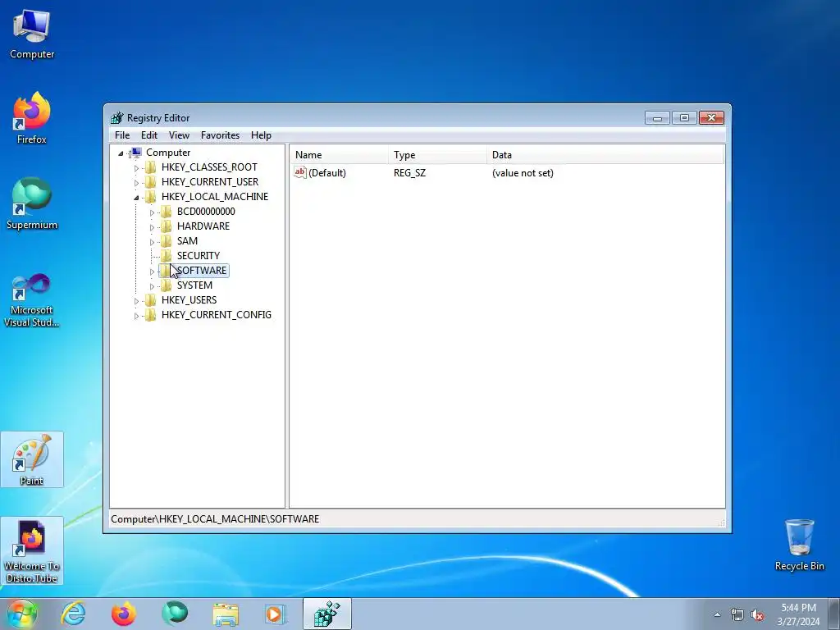
Task: Open the Welcome To Distro.Tube shortcut
Action: [32, 550]
